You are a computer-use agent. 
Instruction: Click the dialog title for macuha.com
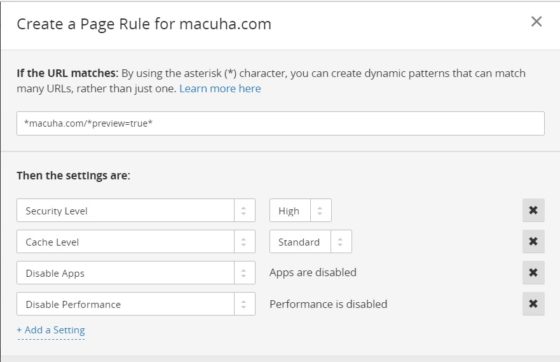(x=144, y=24)
